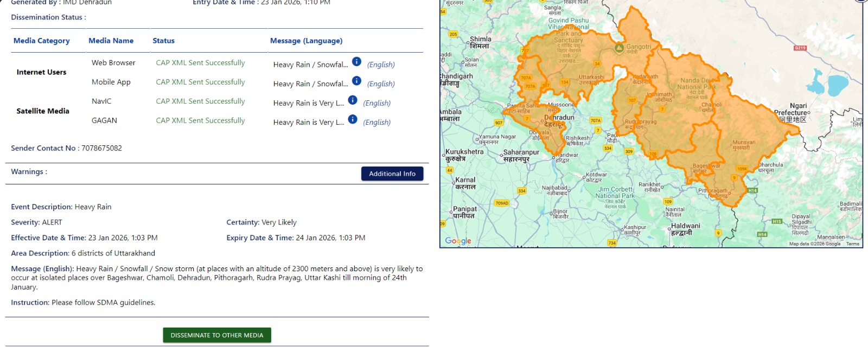The width and height of the screenshot is (868, 358).
Task: Click CAP XML Sent Successfully for NavIC
Action: click(200, 101)
